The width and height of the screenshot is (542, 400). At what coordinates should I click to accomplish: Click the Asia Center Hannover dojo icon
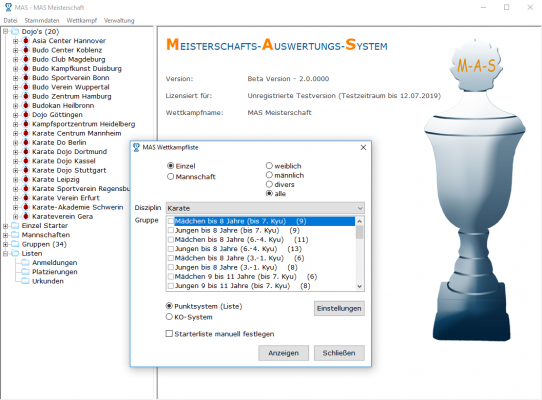pos(26,41)
